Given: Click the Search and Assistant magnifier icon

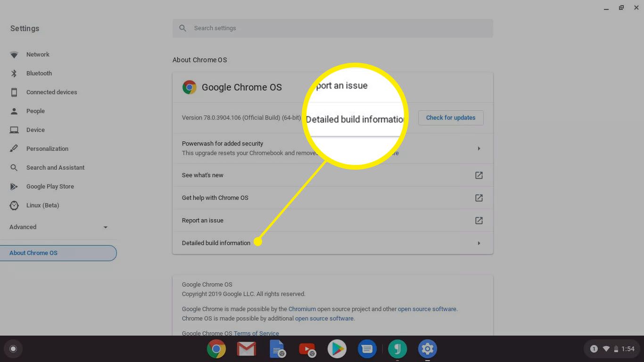Looking at the screenshot, I should point(14,168).
